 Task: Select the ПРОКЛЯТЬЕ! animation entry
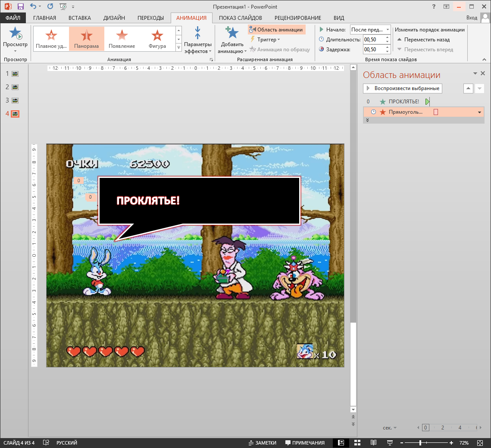click(x=423, y=101)
